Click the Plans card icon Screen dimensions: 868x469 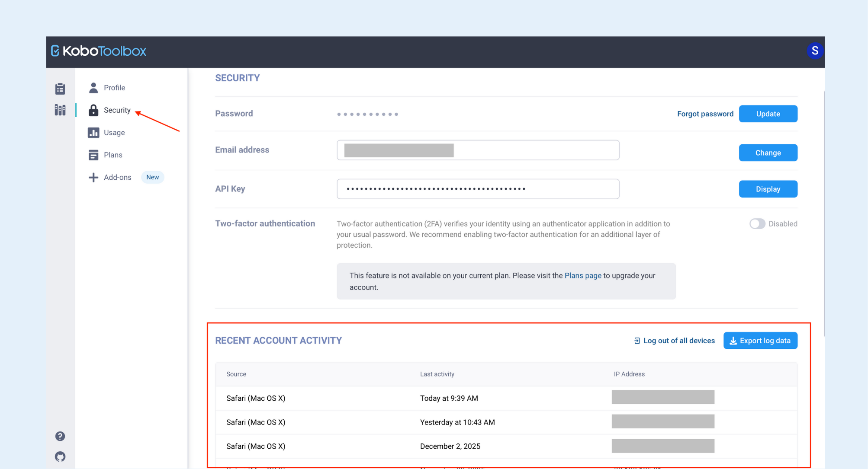(x=93, y=155)
